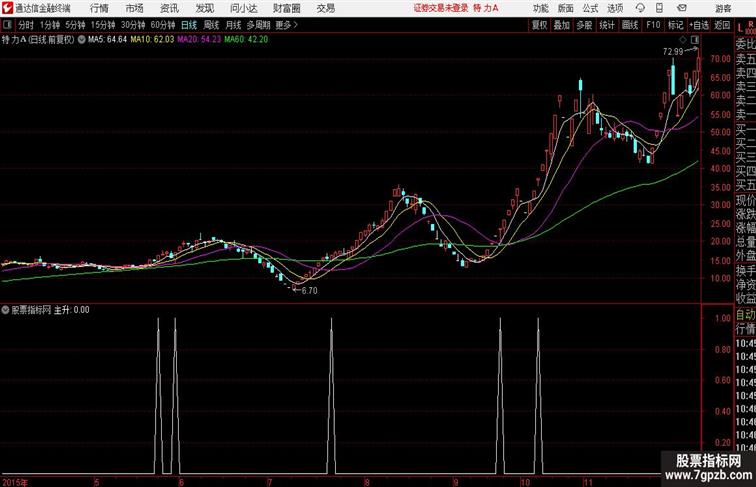This screenshot has width=756, height=487.
Task: Click the 叠加 overlay toolbar button
Action: (562, 25)
